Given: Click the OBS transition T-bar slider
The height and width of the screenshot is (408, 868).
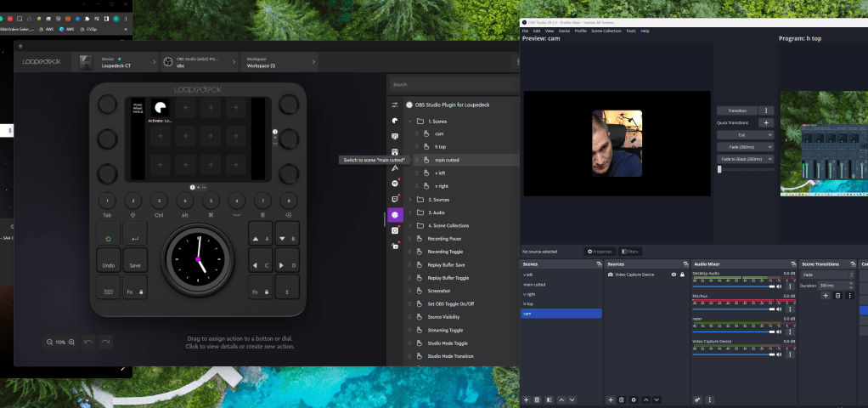Looking at the screenshot, I should [x=745, y=170].
